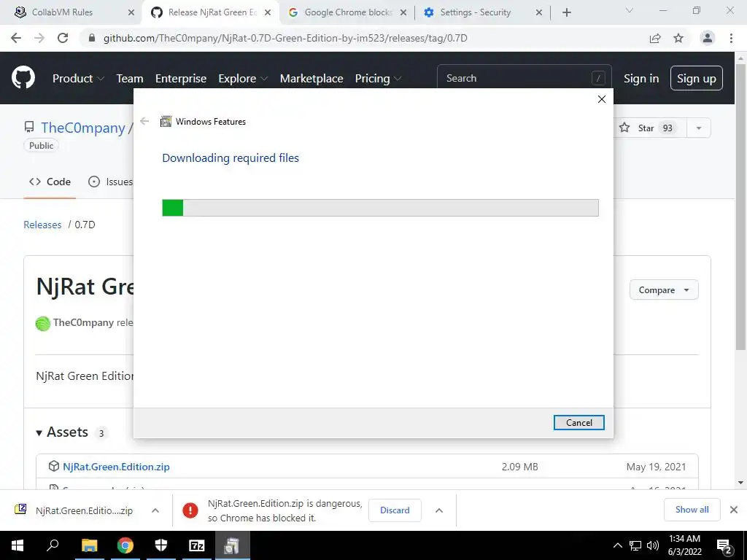Open File Explorer from taskbar

89,545
